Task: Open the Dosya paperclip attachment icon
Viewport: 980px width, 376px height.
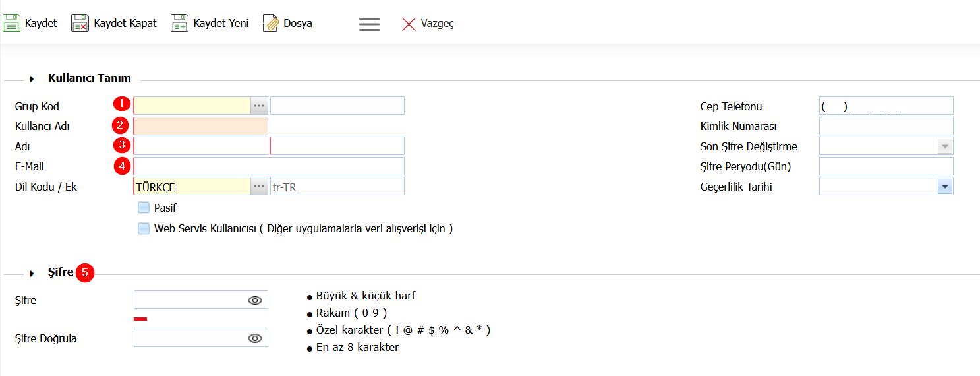Action: click(270, 23)
